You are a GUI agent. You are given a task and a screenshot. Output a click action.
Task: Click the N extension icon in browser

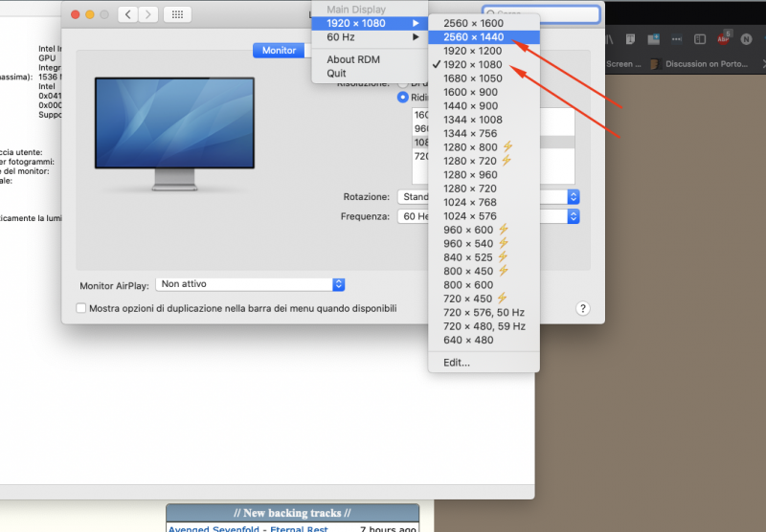[x=746, y=39]
